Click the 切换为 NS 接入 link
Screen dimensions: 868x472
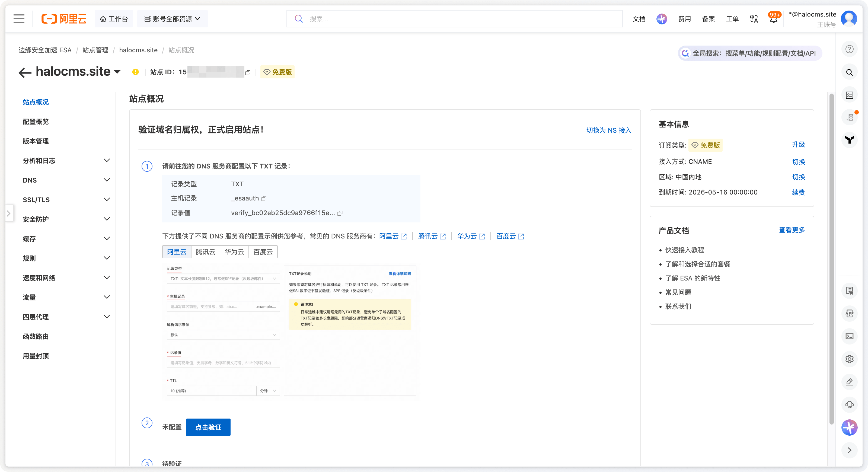pyautogui.click(x=608, y=130)
